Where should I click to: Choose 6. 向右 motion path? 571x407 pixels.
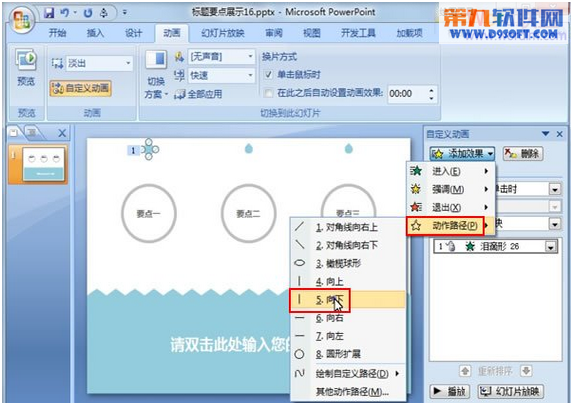pyautogui.click(x=348, y=318)
